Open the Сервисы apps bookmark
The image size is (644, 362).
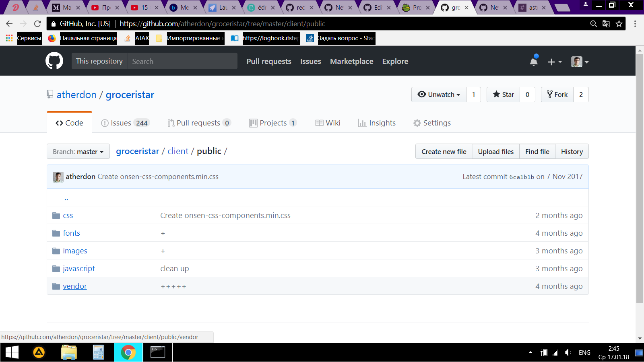pos(24,38)
